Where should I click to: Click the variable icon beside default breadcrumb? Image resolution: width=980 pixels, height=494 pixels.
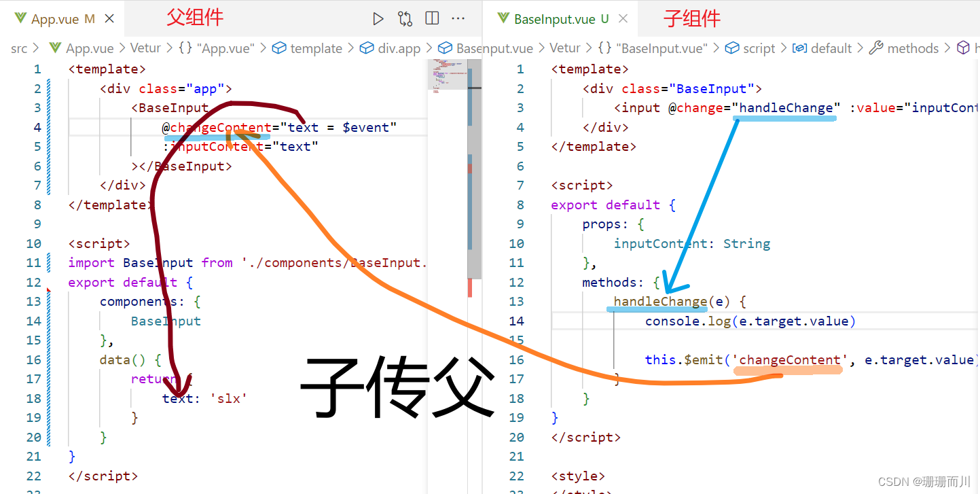800,48
